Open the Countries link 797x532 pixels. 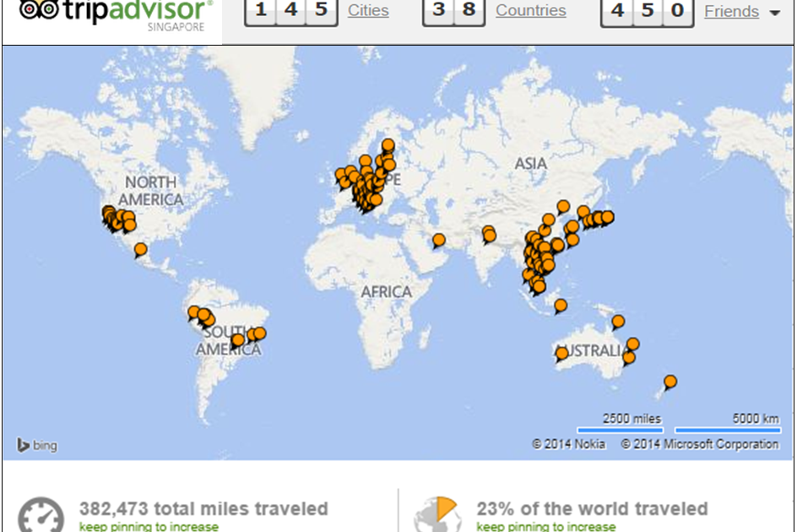tap(530, 11)
